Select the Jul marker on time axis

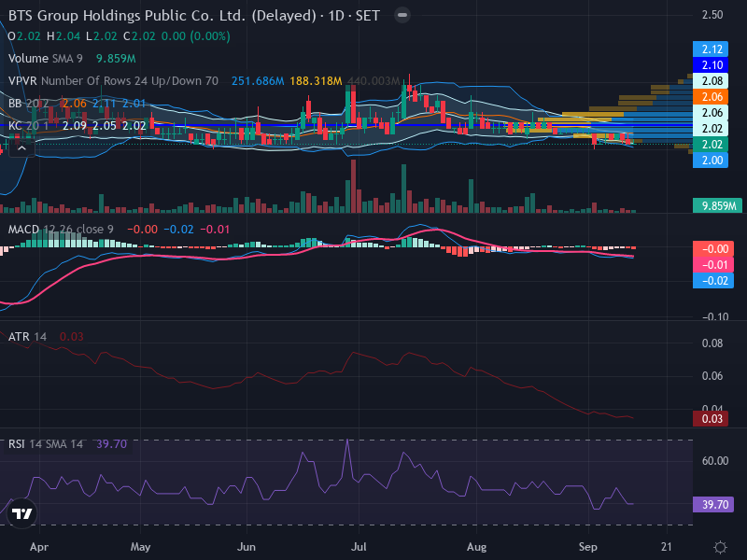359,547
